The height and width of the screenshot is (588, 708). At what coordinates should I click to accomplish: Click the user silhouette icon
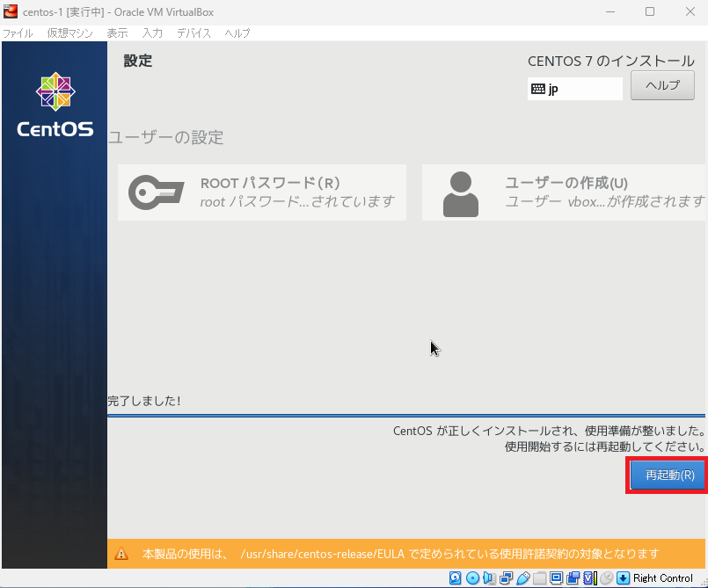click(461, 194)
